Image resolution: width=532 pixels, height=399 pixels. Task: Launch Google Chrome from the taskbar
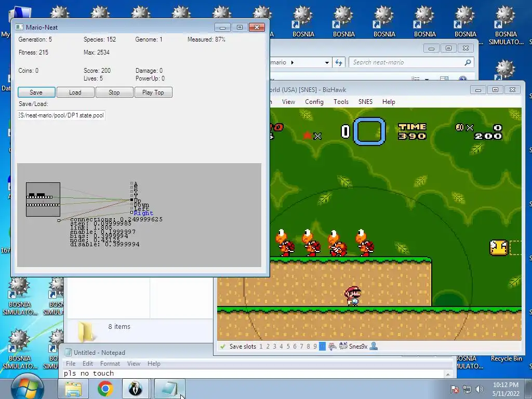point(105,389)
